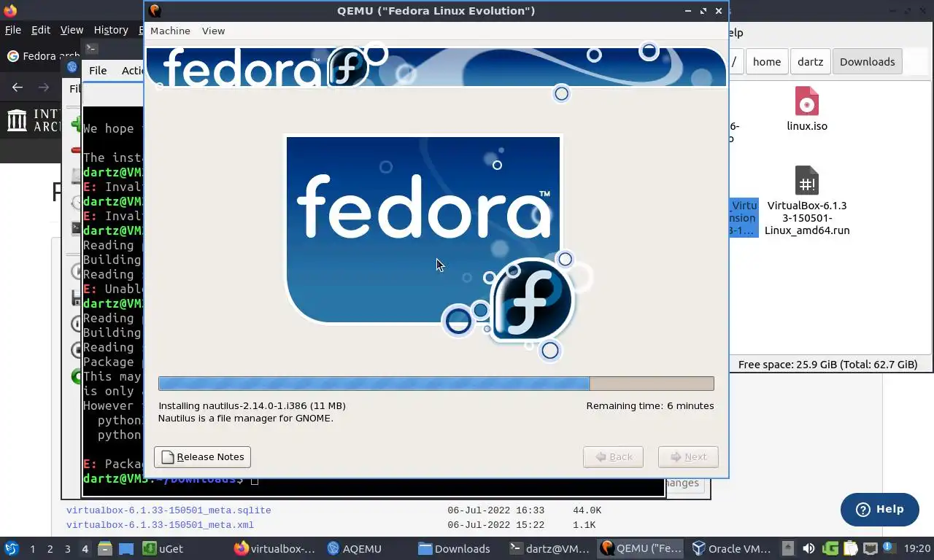934x560 pixels.
Task: Go to home in file manager path bar
Action: coord(767,62)
